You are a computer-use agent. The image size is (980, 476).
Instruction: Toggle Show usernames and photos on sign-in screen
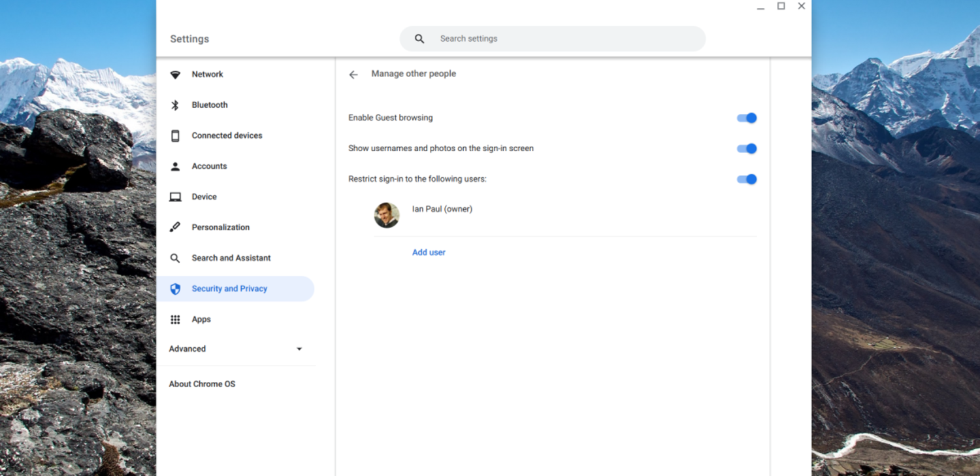(x=747, y=149)
